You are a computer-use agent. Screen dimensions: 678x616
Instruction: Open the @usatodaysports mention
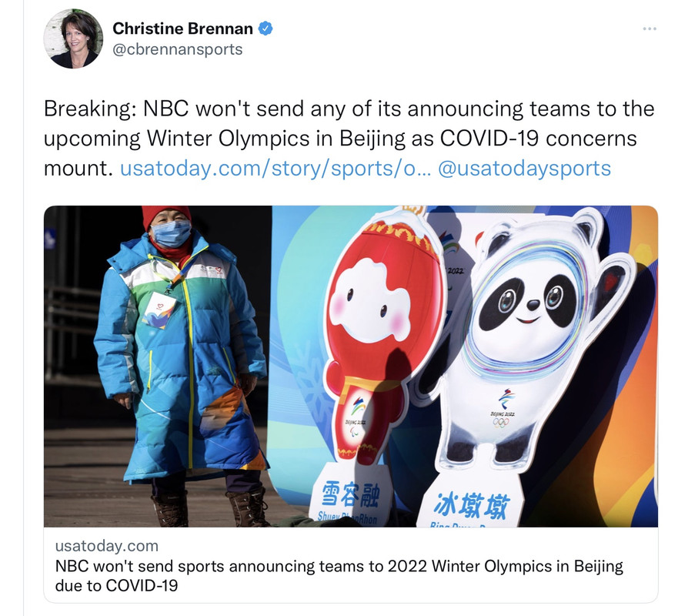pyautogui.click(x=524, y=169)
